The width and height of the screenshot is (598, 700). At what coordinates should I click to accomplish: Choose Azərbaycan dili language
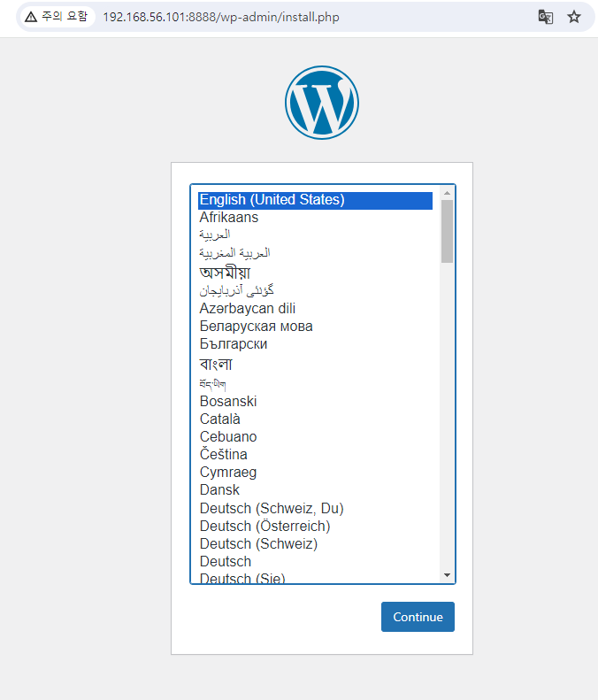point(315,309)
